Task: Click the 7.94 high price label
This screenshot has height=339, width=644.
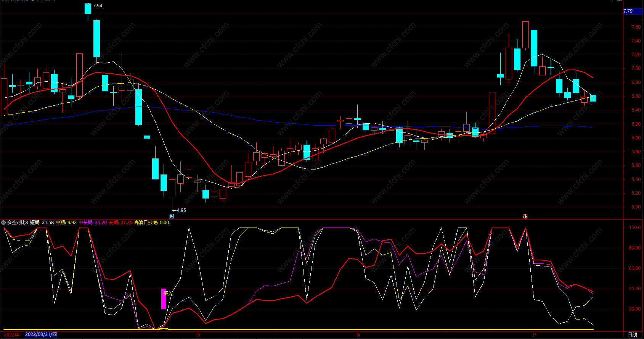Action: tap(98, 6)
